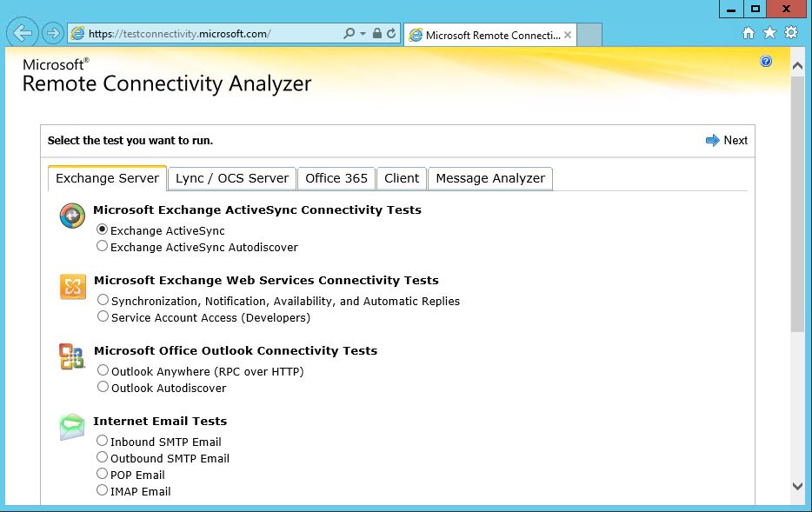Click the scrollbar up arrow
Viewport: 812px width, 512px height.
coord(797,66)
